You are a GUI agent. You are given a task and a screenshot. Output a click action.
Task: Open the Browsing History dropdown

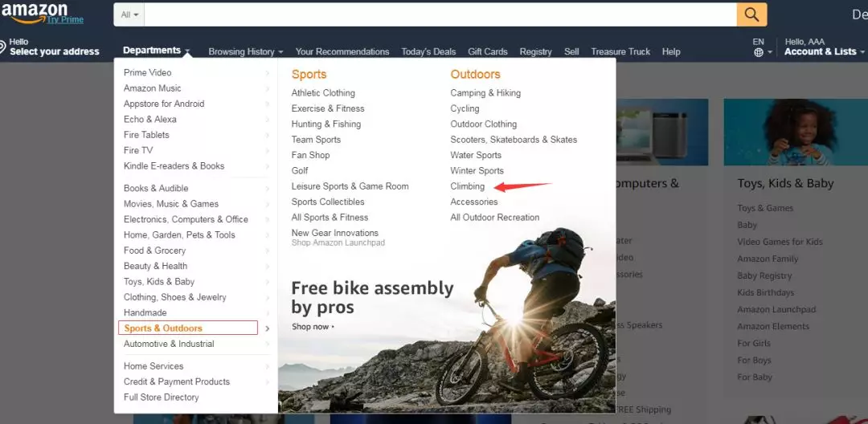click(246, 51)
